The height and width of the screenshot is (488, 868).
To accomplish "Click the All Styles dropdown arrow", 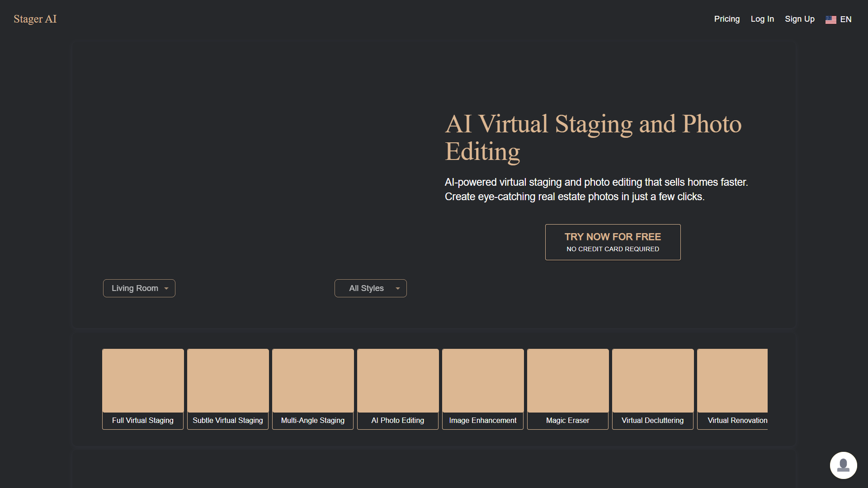I will 398,288.
